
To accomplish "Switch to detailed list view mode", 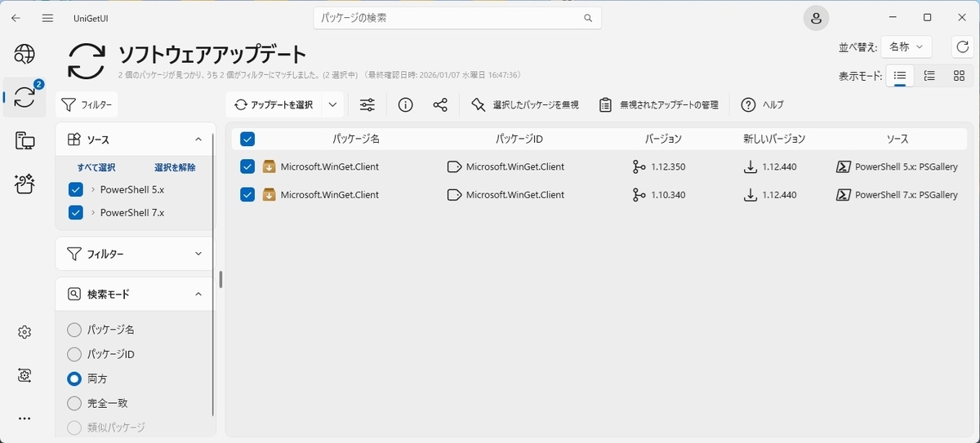I will click(929, 76).
